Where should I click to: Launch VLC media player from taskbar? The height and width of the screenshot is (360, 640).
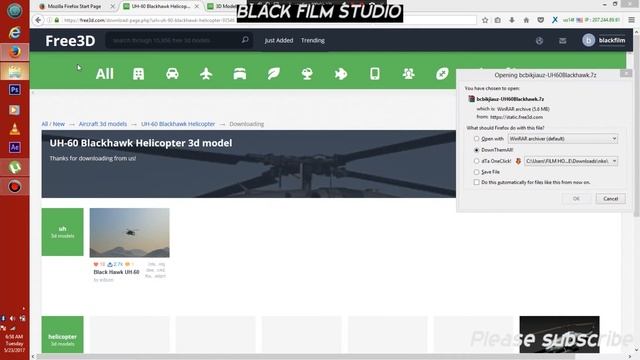[x=15, y=129]
